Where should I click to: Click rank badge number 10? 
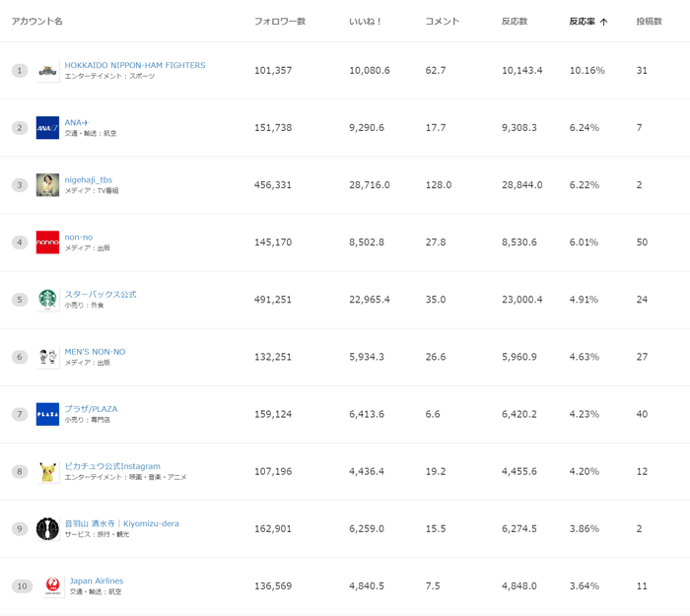(22, 586)
